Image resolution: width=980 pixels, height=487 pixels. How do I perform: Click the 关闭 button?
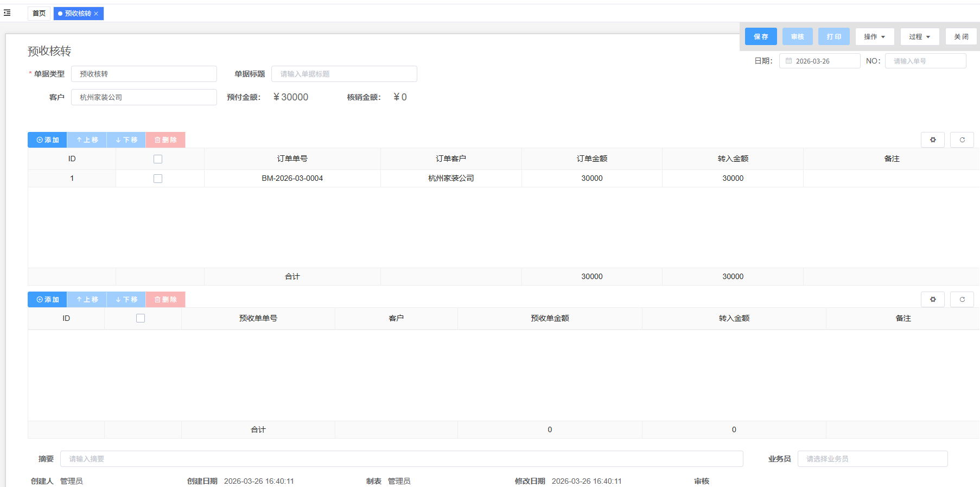[960, 37]
